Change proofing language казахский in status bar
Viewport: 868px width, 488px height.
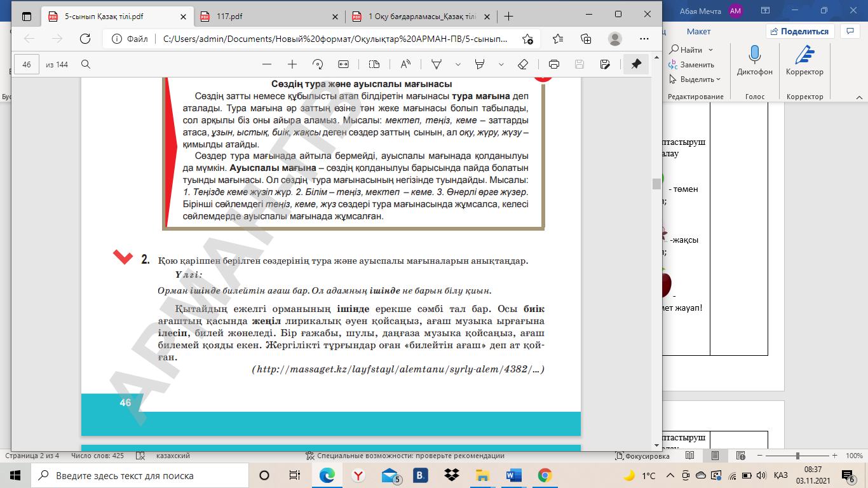point(173,456)
